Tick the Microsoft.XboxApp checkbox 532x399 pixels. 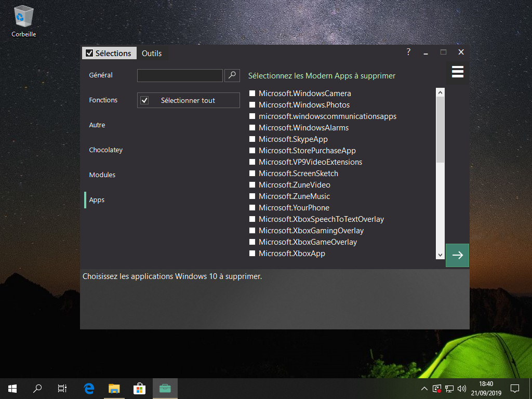(252, 254)
